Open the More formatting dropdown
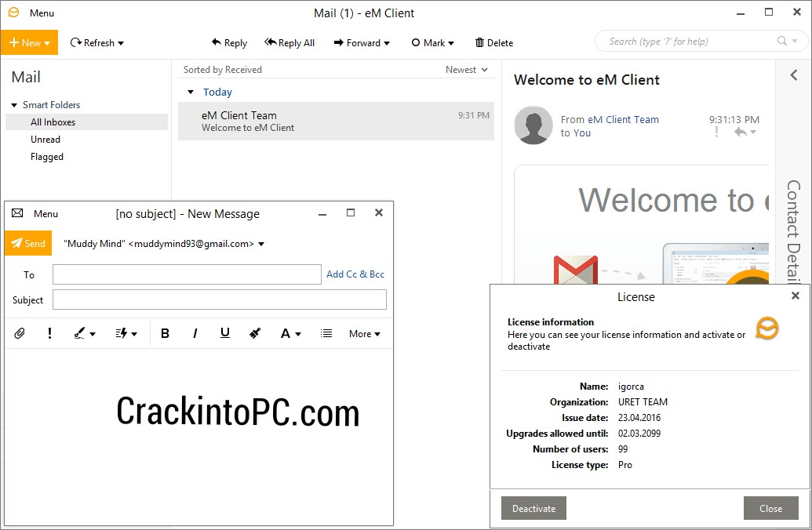Screen dimensions: 812x530 coord(365,334)
